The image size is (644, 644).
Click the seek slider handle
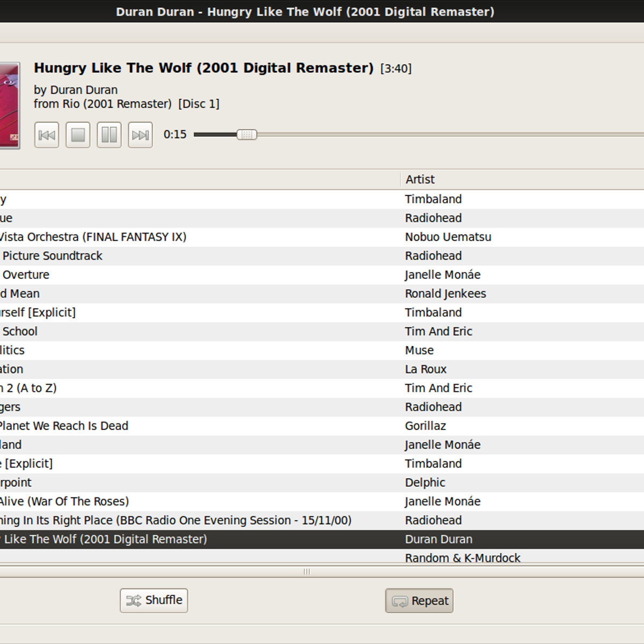click(247, 135)
